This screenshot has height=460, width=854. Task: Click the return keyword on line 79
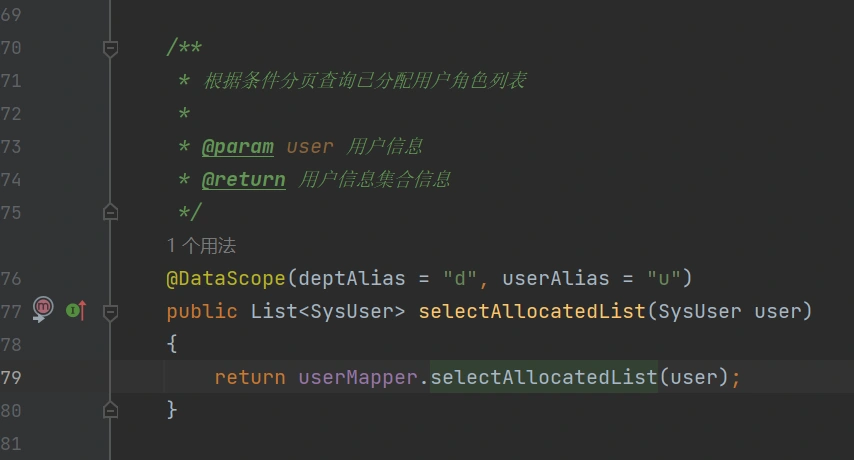250,377
